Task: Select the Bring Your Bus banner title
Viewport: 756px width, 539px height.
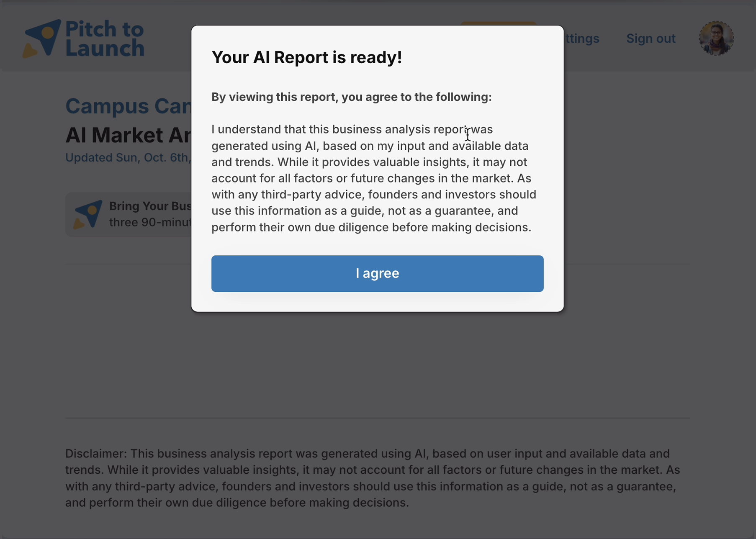Action: click(150, 206)
